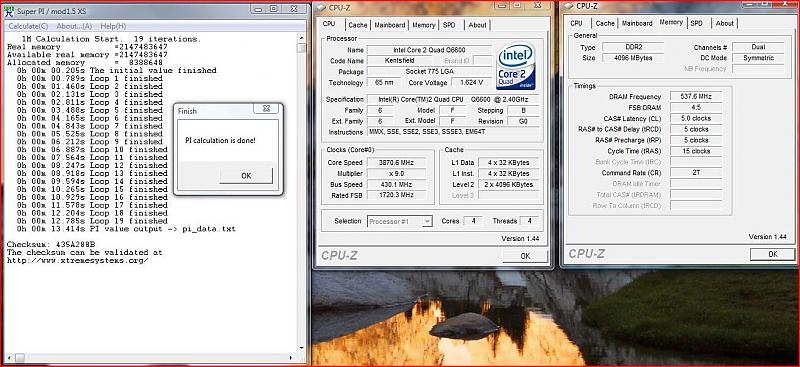Click the Threads count value 4
This screenshot has height=367, width=800.
click(x=529, y=221)
